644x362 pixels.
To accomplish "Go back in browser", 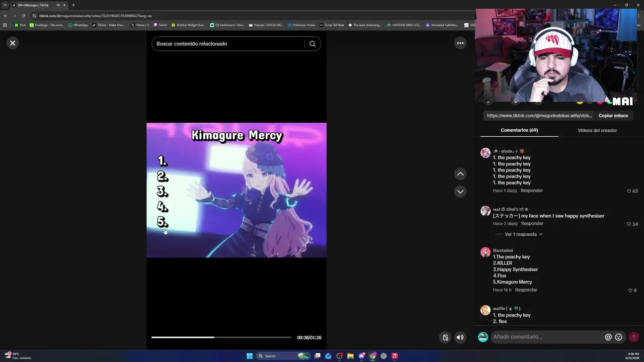I will pyautogui.click(x=5, y=16).
